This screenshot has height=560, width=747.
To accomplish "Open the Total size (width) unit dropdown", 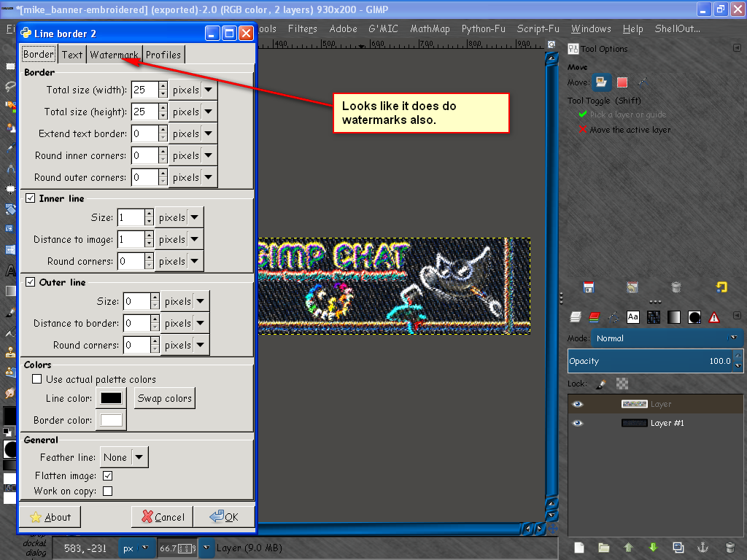I will click(x=193, y=90).
